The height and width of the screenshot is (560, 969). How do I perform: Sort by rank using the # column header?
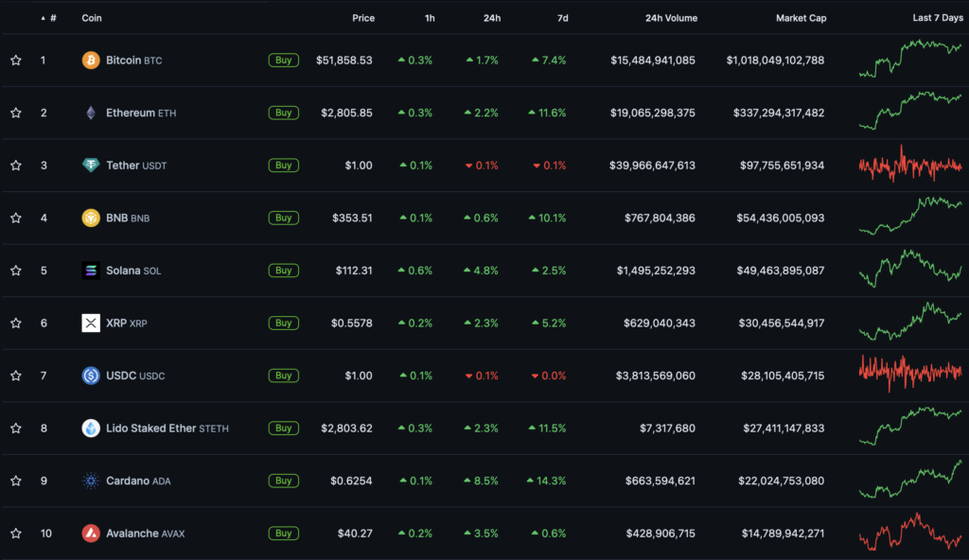point(52,18)
